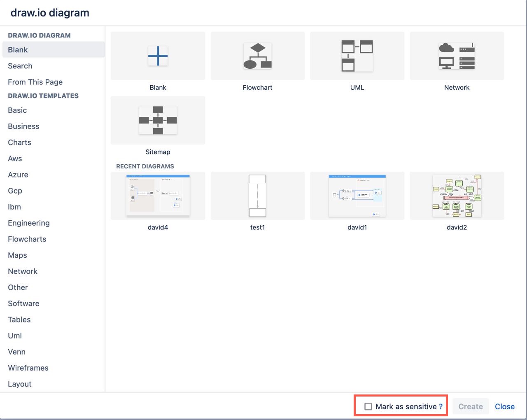The image size is (527, 420).
Task: Open recent diagram david2
Action: point(457,196)
